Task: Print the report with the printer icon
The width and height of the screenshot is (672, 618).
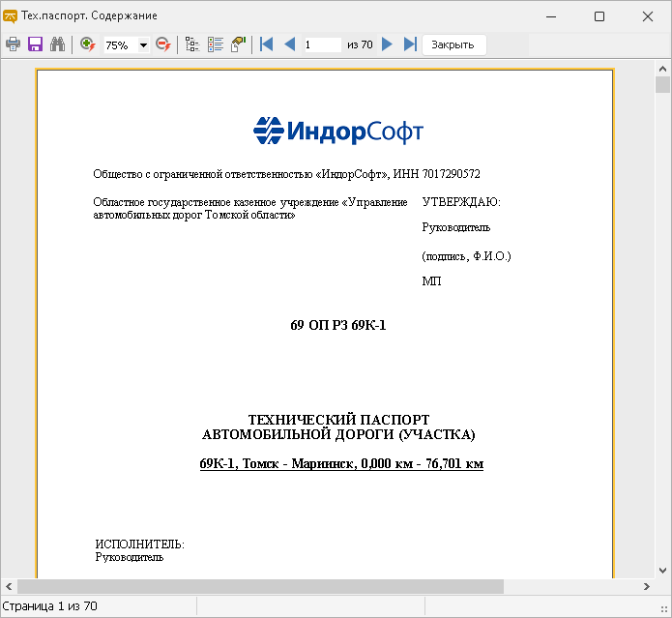Action: click(x=13, y=44)
